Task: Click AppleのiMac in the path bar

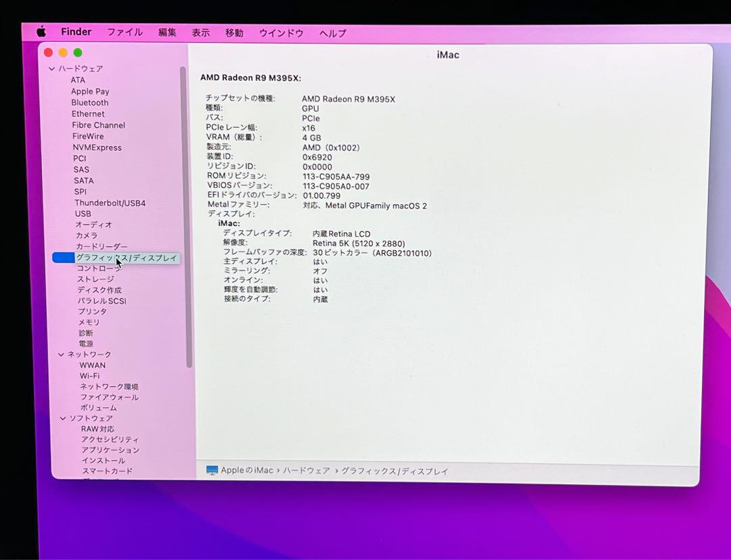Action: 246,471
